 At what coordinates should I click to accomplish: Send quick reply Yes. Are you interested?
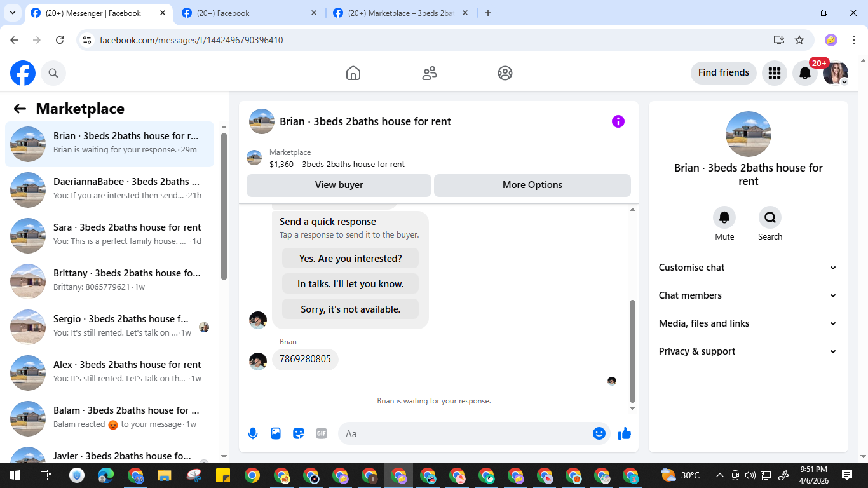pos(351,259)
